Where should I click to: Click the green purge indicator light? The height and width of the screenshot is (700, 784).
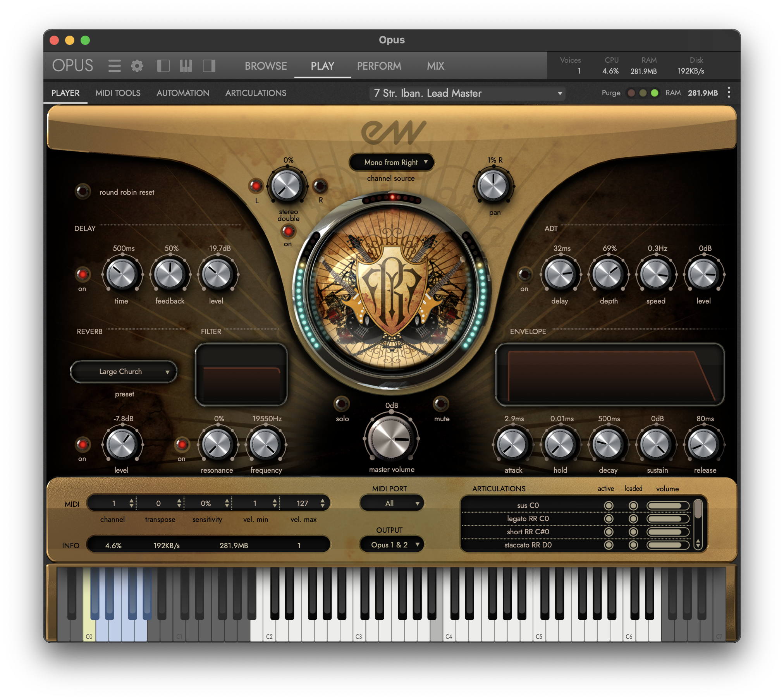click(x=655, y=93)
